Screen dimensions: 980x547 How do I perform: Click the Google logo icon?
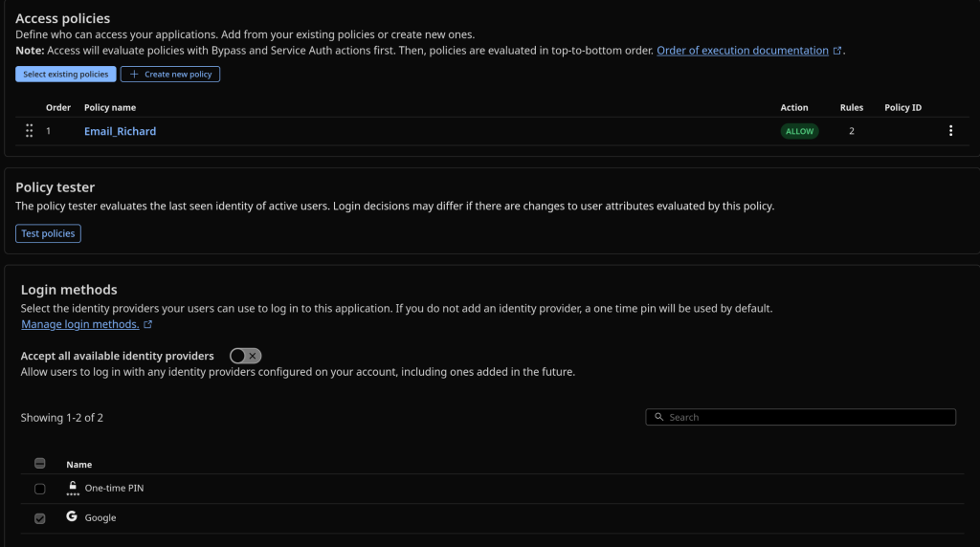(72, 517)
